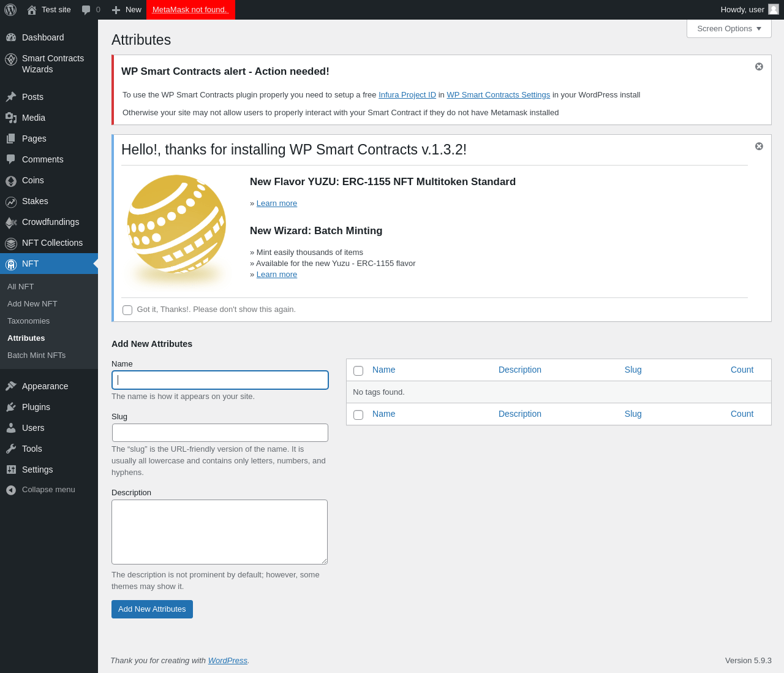Click the Users person icon

click(11, 428)
